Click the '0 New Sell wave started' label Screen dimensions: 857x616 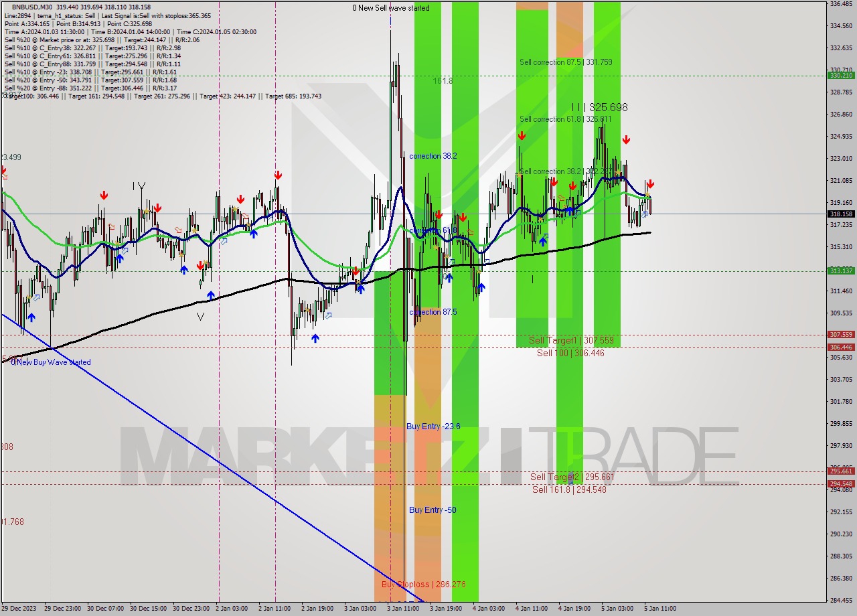(392, 8)
